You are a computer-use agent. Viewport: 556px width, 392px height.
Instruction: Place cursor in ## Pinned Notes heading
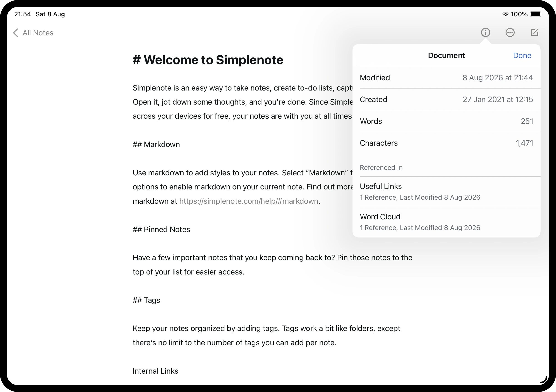(x=161, y=229)
